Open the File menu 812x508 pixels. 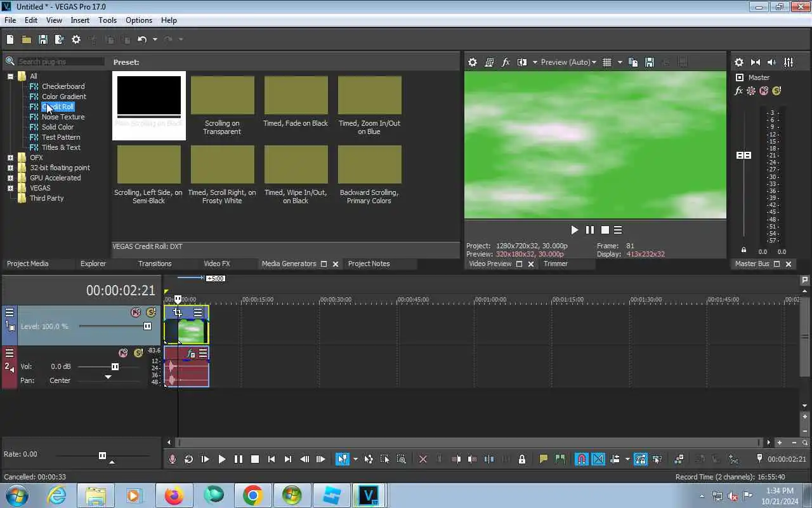(10, 20)
